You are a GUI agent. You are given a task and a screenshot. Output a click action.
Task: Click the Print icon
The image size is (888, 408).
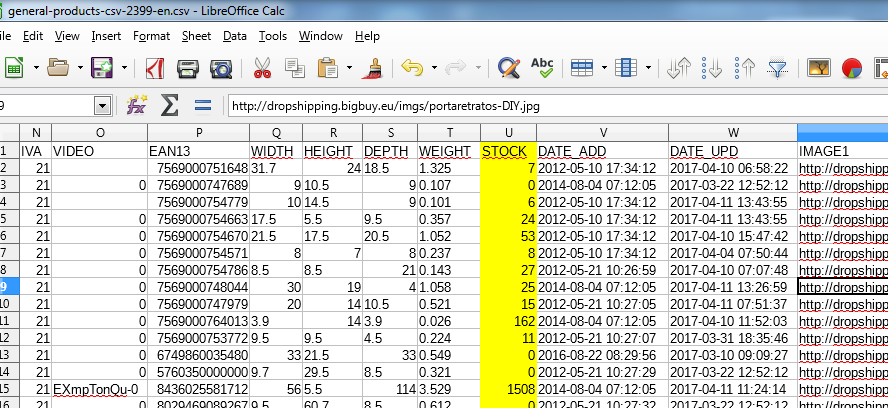(187, 69)
